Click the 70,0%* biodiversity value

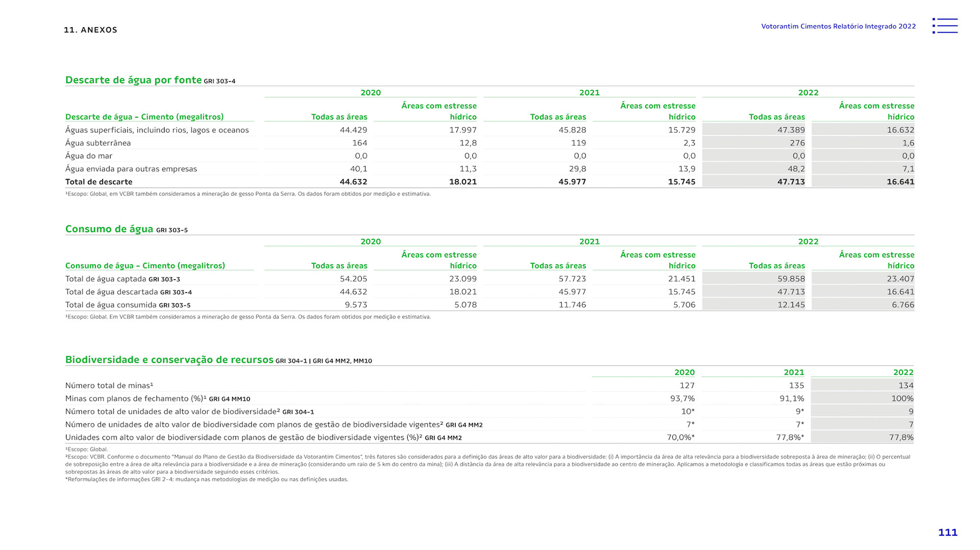coord(681,437)
